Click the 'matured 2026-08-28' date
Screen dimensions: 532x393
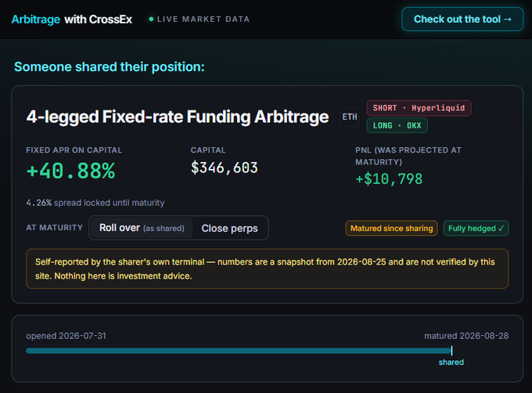tap(466, 336)
